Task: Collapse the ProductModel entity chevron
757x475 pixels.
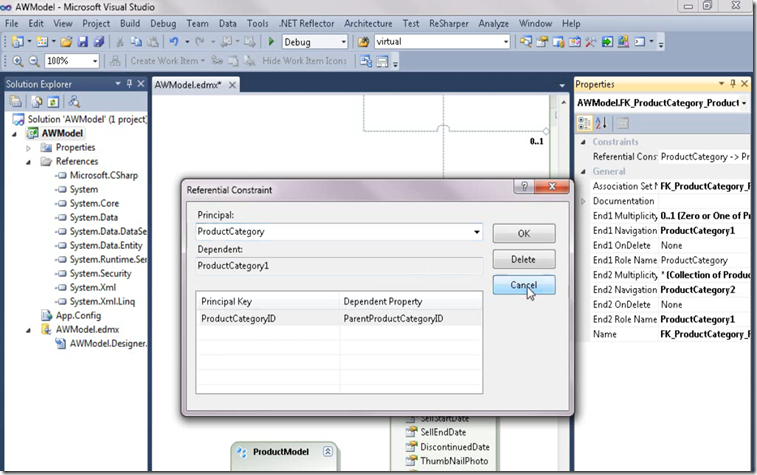Action: 328,451
